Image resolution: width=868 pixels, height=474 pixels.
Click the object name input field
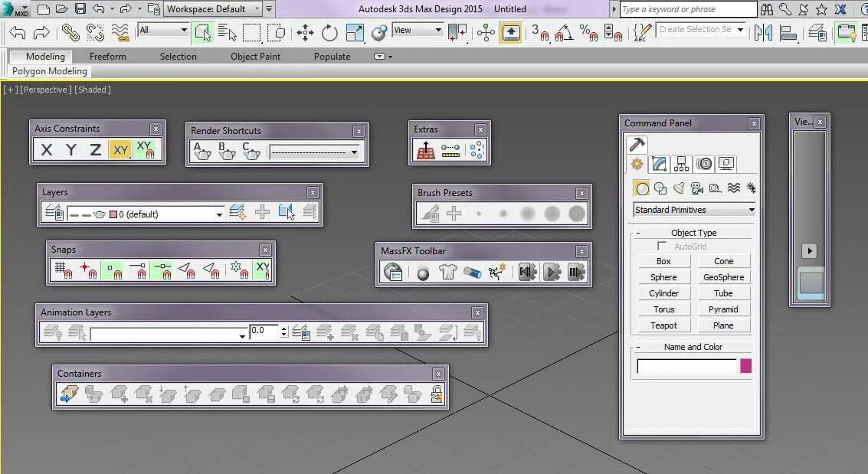pos(687,365)
